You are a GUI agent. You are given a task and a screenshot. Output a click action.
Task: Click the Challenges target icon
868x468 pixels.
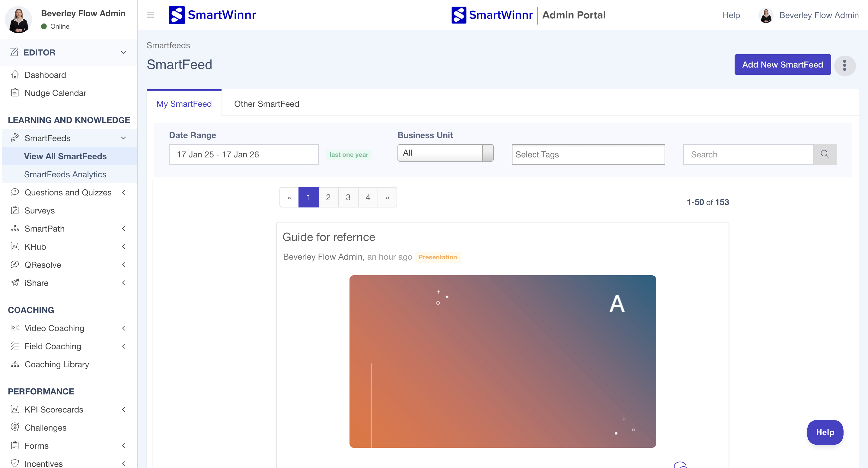pyautogui.click(x=15, y=427)
